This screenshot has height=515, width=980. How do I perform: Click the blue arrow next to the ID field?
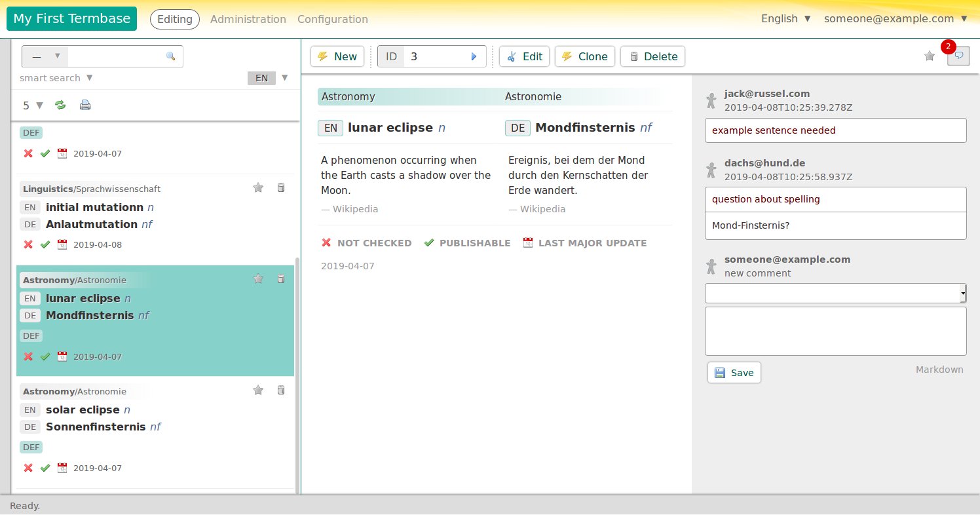[x=474, y=56]
